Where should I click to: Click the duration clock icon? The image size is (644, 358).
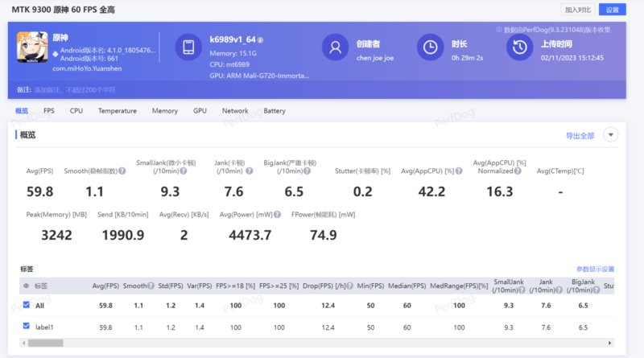tap(431, 48)
